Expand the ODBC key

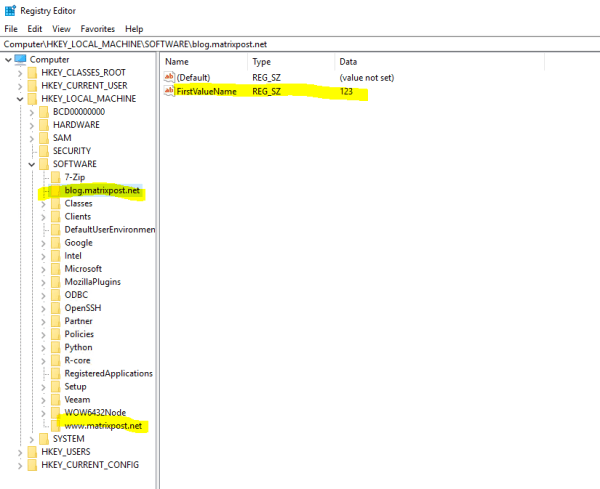point(43,295)
